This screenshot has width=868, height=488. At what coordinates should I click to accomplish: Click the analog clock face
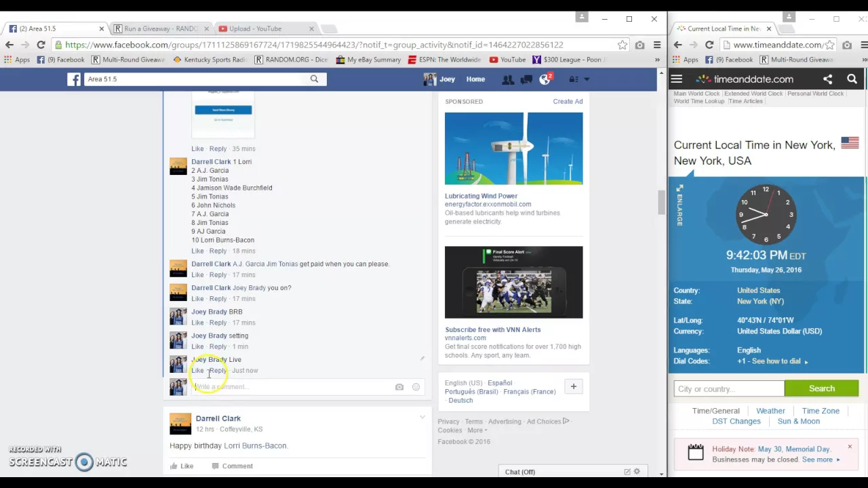(766, 214)
